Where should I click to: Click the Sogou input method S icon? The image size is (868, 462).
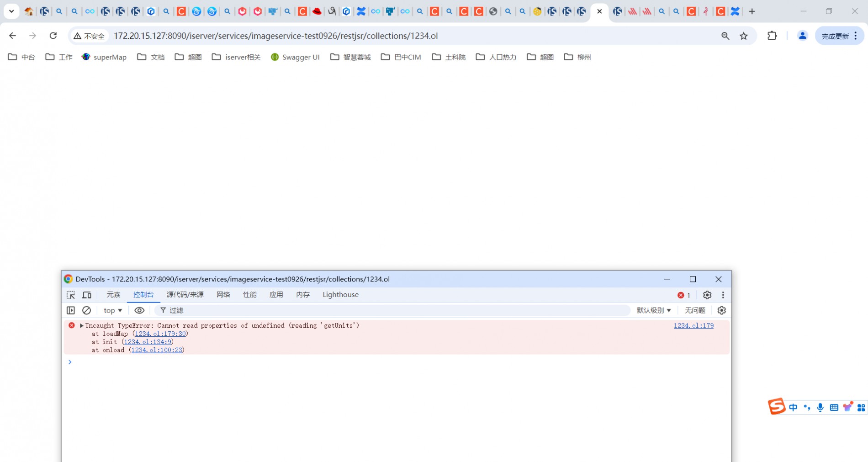pyautogui.click(x=776, y=406)
